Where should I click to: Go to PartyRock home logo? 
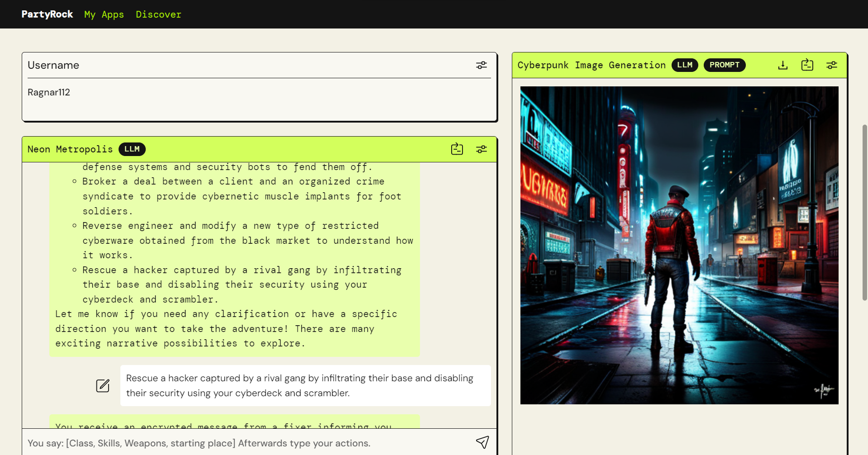point(47,14)
